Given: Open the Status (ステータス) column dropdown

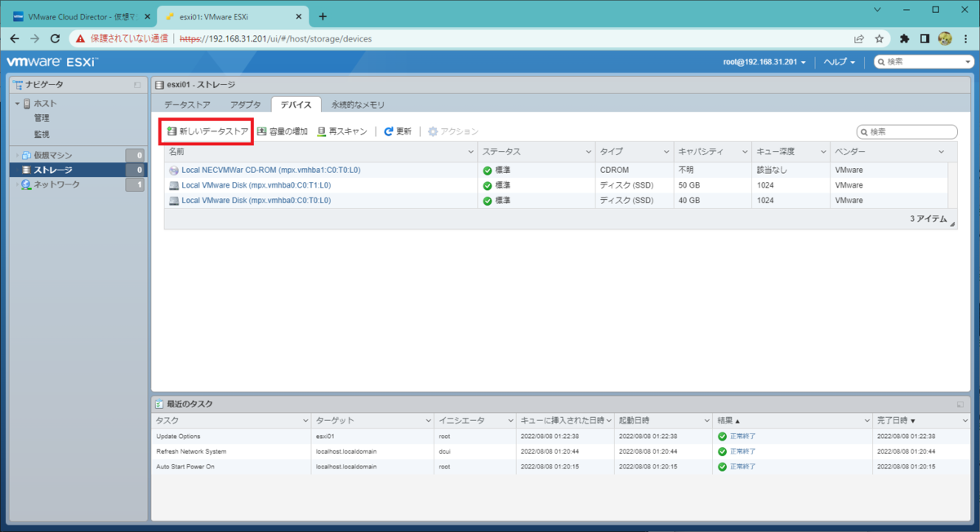Looking at the screenshot, I should [588, 153].
